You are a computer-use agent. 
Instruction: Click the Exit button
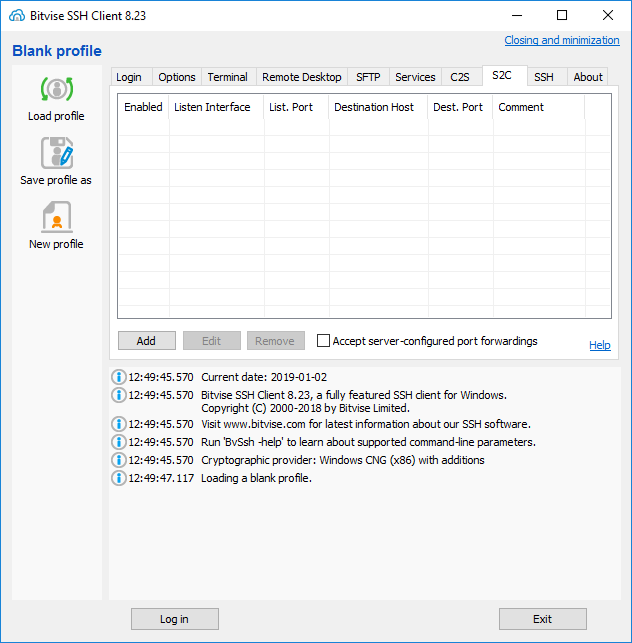pos(543,619)
